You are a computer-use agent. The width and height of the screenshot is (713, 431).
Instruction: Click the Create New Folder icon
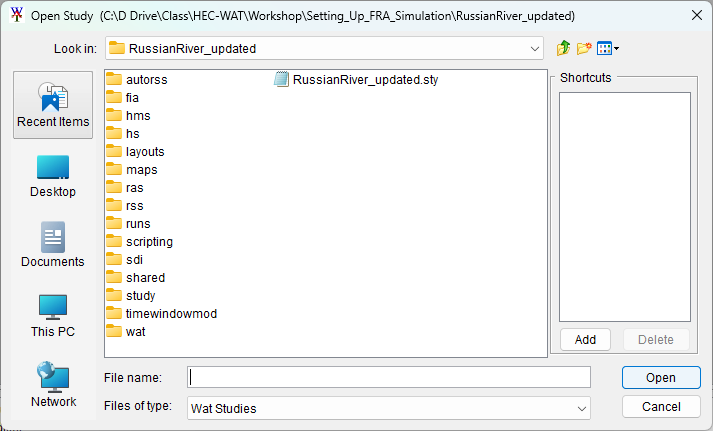585,48
